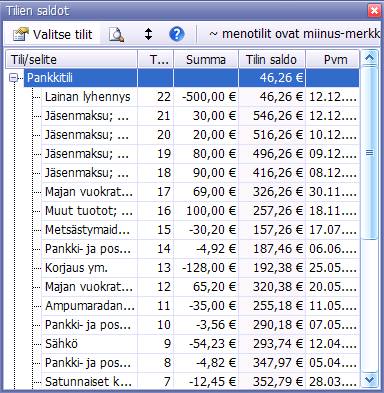Select the Metsästymaid... row
The height and width of the screenshot is (393, 384).
(200, 230)
